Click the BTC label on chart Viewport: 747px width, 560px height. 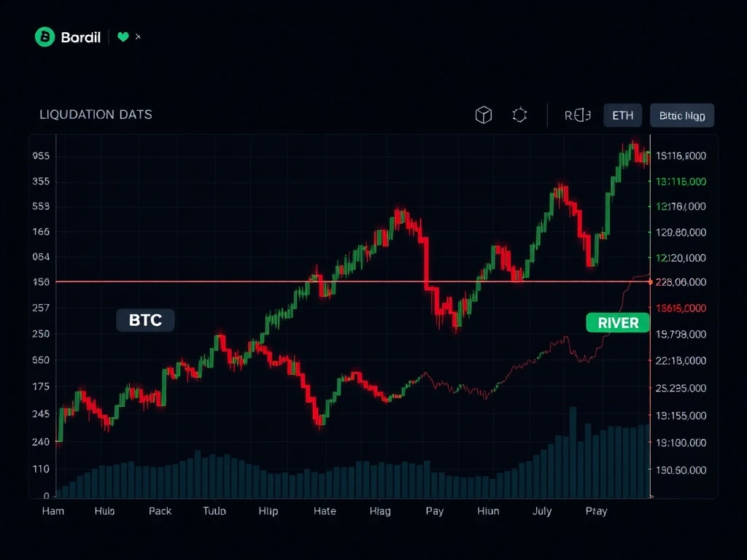pos(145,320)
